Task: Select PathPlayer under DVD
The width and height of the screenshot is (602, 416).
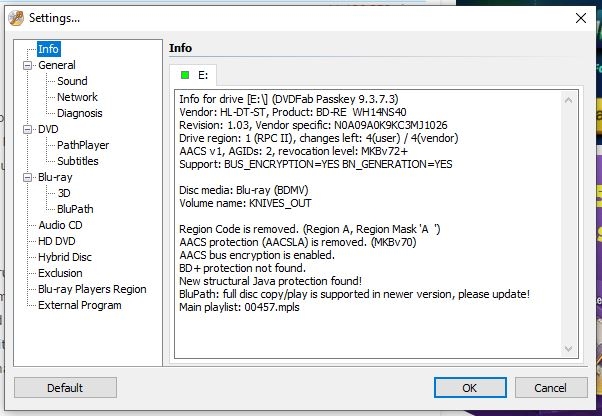Action: (x=83, y=145)
